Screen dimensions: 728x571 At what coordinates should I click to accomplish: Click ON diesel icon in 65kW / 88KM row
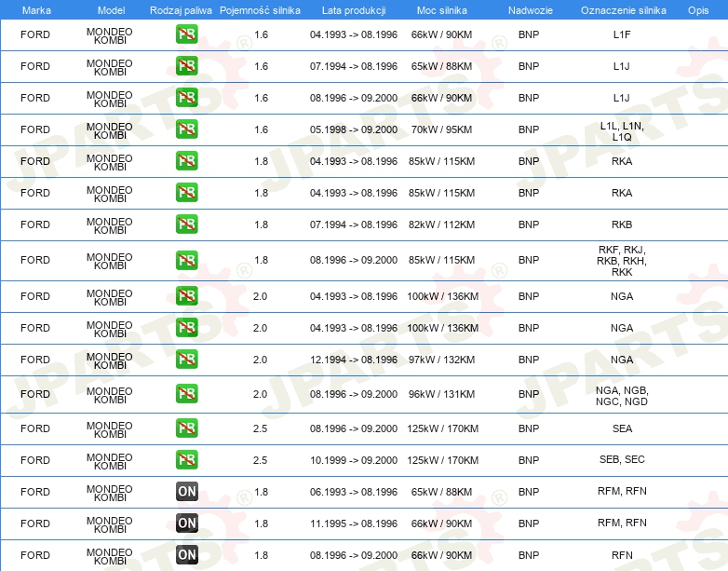click(186, 492)
